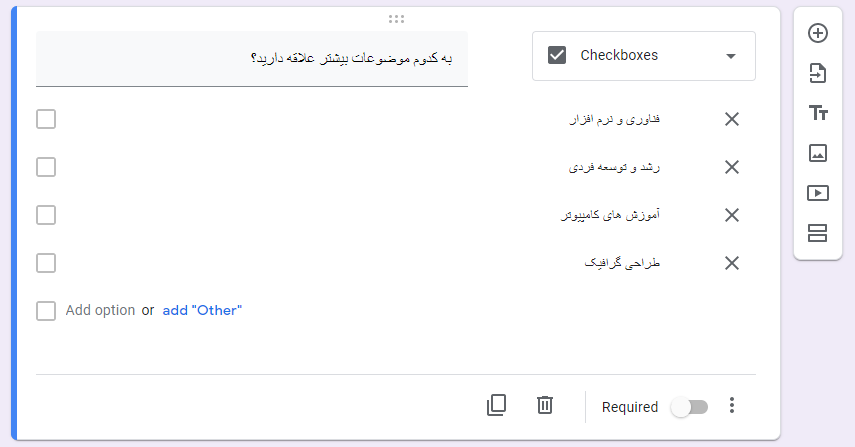The height and width of the screenshot is (447, 855).
Task: Tick the first option's checkbox
Action: 46,119
